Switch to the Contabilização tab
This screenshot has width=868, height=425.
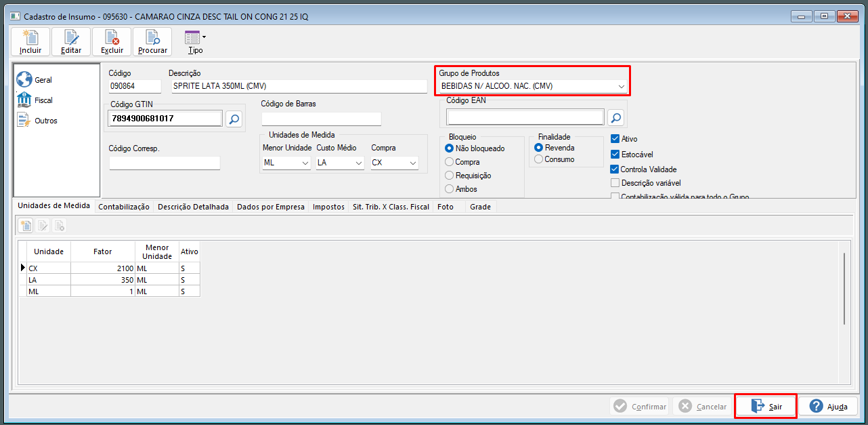124,207
